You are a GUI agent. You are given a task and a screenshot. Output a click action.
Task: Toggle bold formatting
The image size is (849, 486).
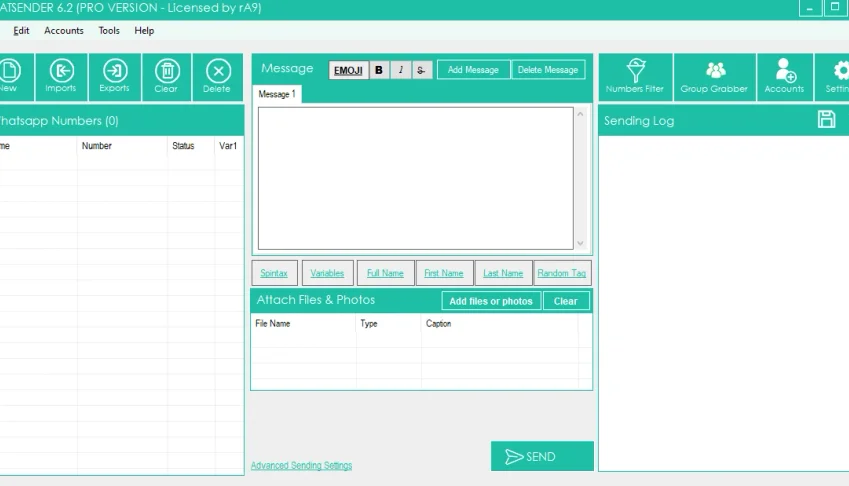379,70
